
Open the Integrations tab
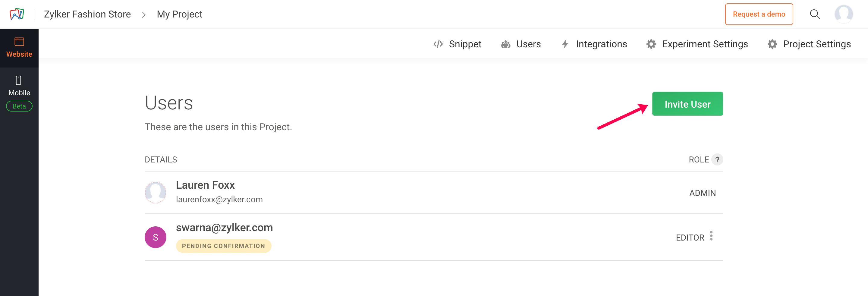point(601,44)
